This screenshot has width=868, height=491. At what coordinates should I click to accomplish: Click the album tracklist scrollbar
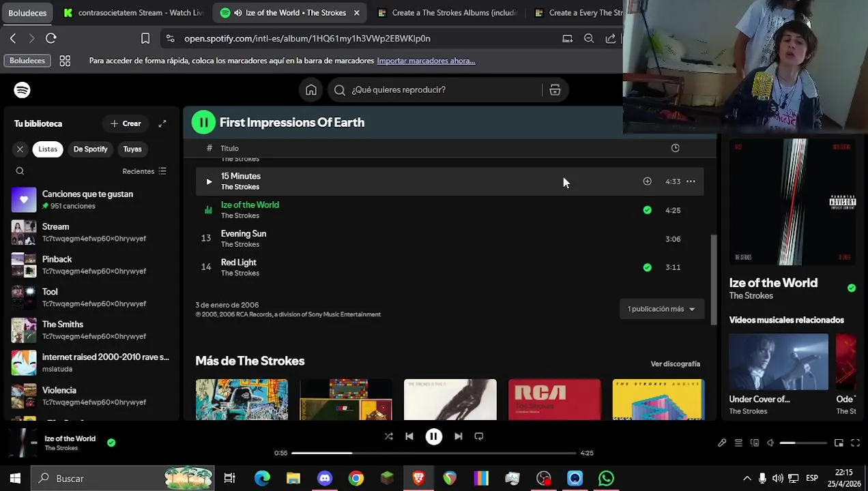[714, 280]
